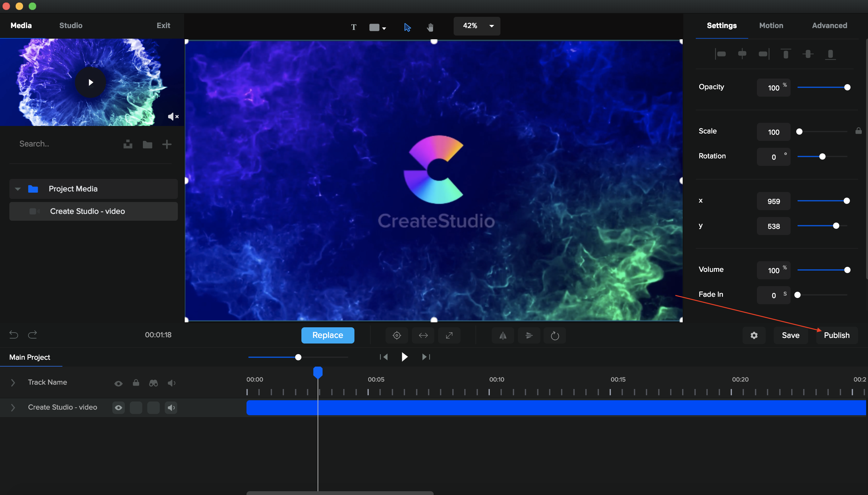The image size is (868, 495).
Task: Expand the Create Studio - video track
Action: coord(13,407)
